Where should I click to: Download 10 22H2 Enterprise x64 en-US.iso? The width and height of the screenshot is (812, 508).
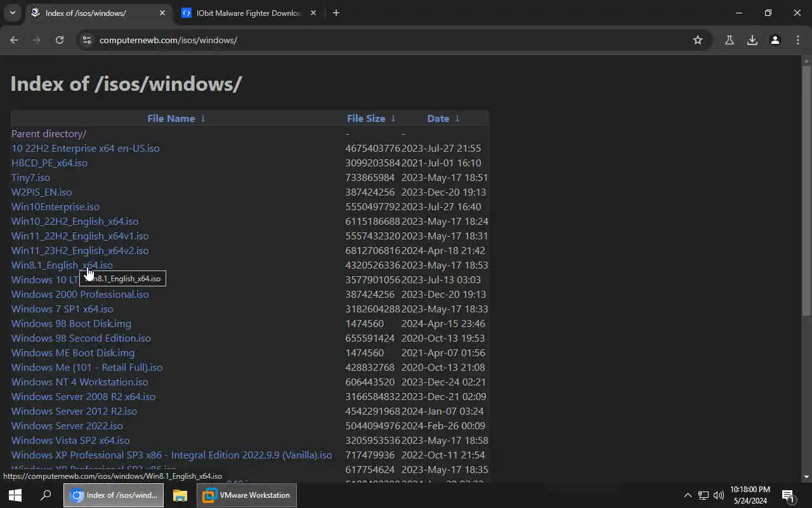pos(86,148)
